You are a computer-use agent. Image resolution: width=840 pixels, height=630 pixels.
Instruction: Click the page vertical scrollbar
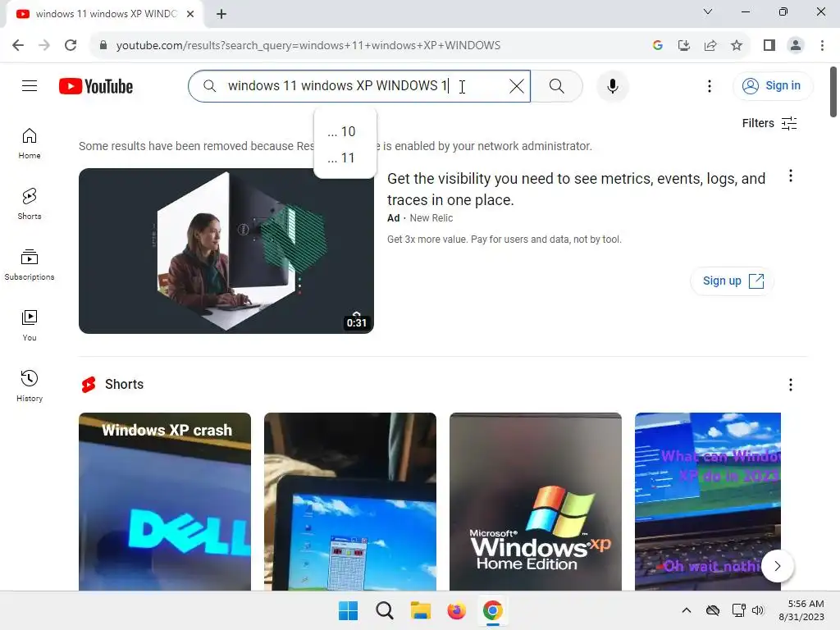coord(833,91)
